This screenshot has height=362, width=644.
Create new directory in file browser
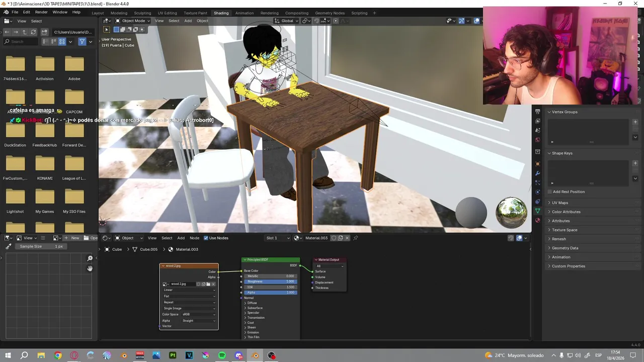point(44,32)
